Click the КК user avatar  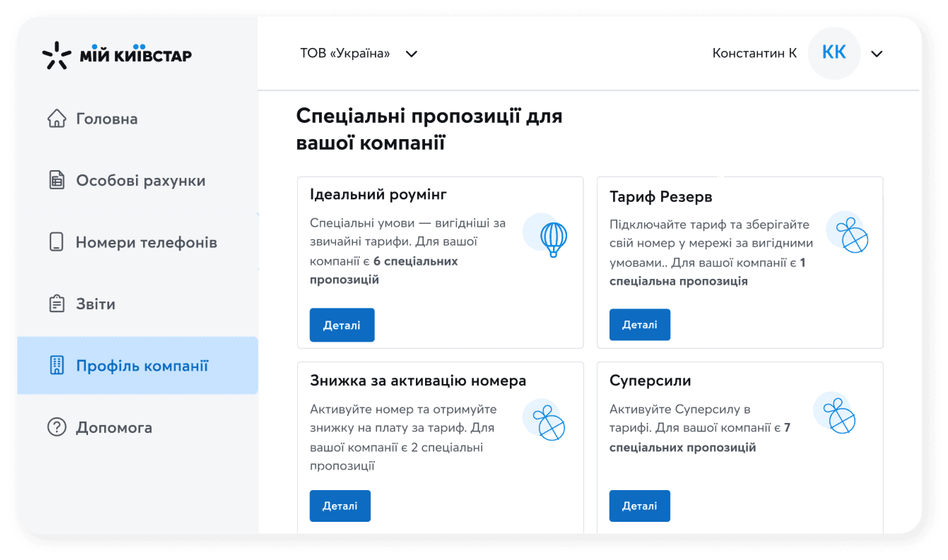point(834,53)
